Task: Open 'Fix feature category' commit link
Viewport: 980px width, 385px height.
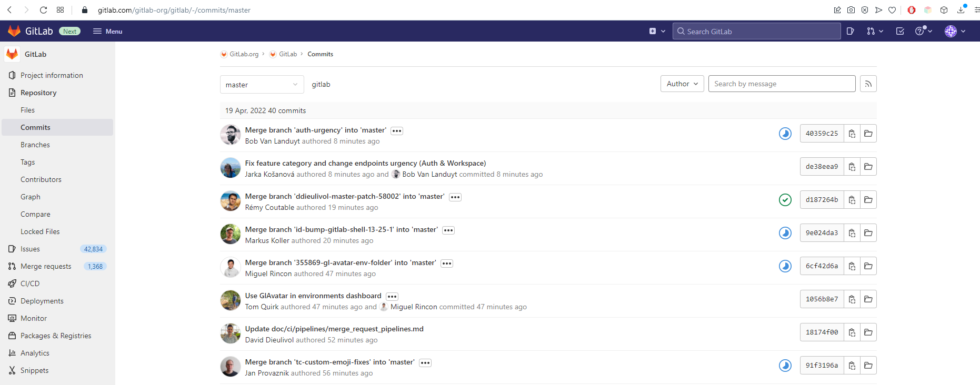Action: [x=365, y=163]
